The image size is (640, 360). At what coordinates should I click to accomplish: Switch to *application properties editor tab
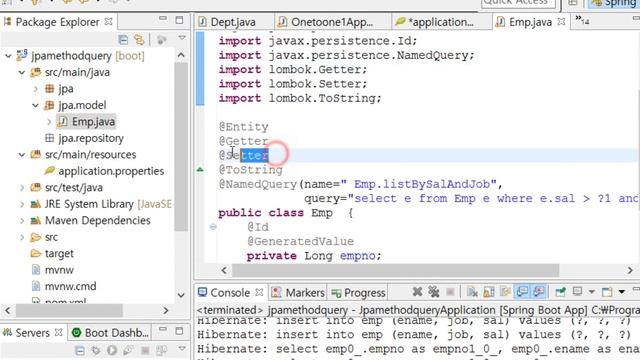pos(442,22)
